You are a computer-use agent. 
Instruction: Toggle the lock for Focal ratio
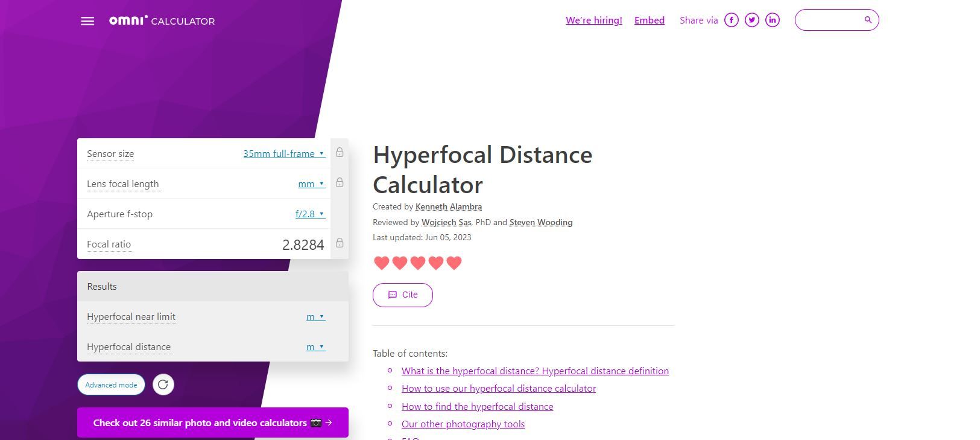point(340,243)
